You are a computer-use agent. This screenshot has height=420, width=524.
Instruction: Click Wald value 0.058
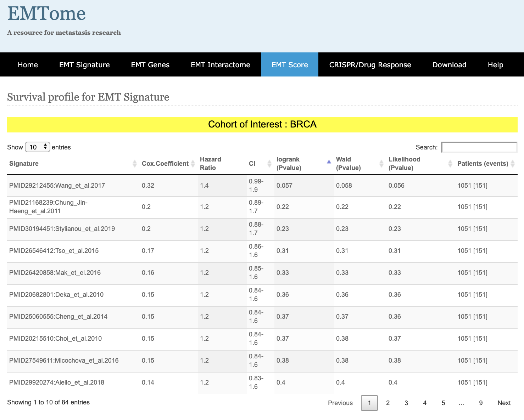344,186
